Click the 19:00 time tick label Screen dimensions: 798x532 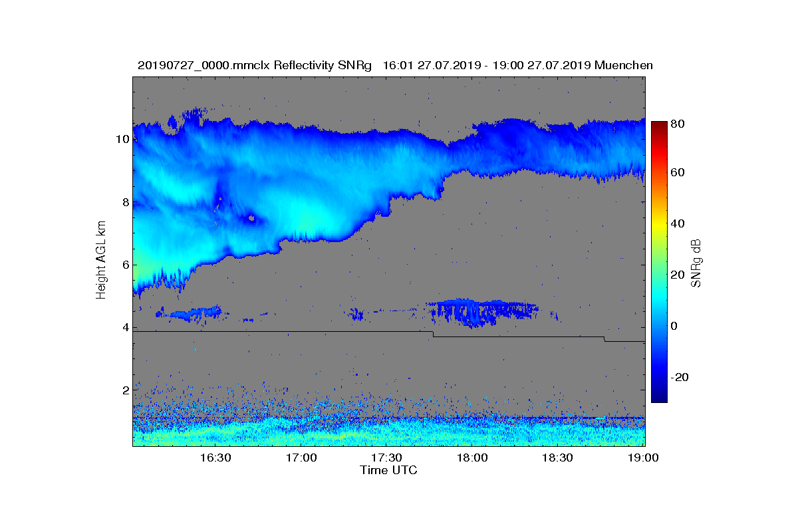[644, 458]
